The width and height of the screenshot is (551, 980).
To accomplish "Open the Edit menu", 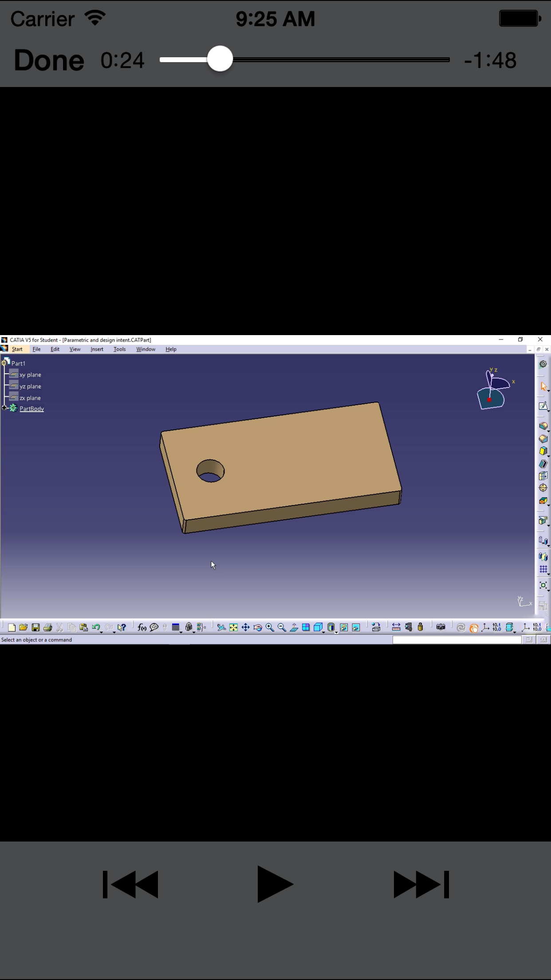I will tap(55, 349).
